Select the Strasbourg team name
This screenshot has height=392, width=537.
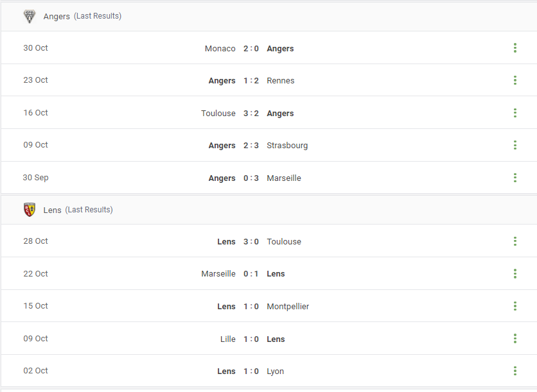[x=287, y=146]
